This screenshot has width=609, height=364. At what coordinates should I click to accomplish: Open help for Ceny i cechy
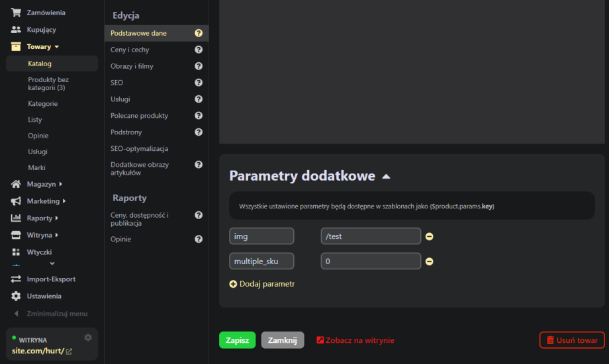pos(199,50)
